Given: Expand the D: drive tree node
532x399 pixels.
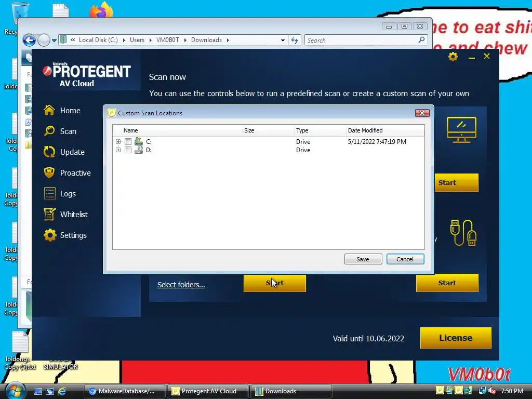Looking at the screenshot, I should tap(118, 150).
